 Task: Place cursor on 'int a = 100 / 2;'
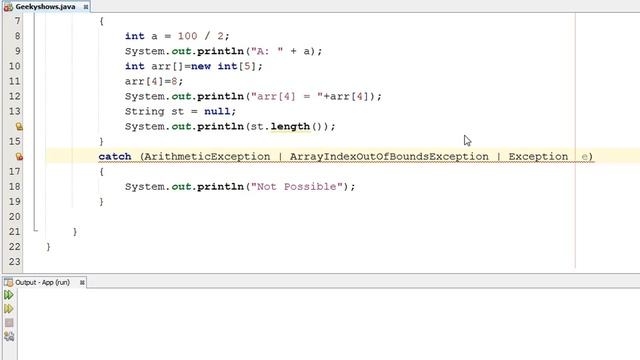177,36
